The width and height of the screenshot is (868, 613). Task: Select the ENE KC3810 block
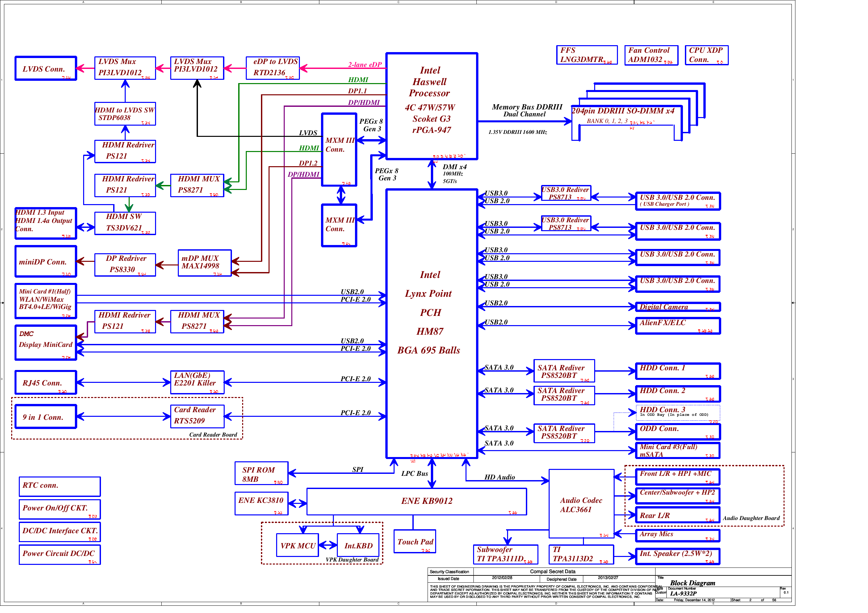261,504
